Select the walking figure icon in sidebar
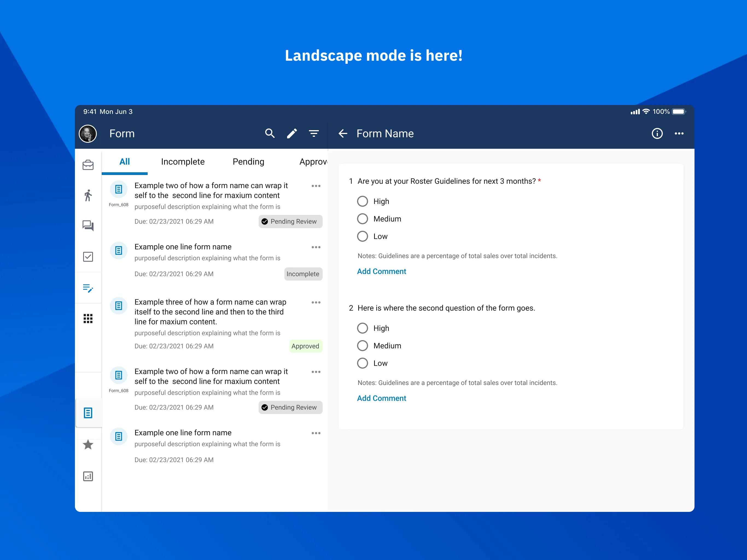The image size is (747, 560). [89, 194]
